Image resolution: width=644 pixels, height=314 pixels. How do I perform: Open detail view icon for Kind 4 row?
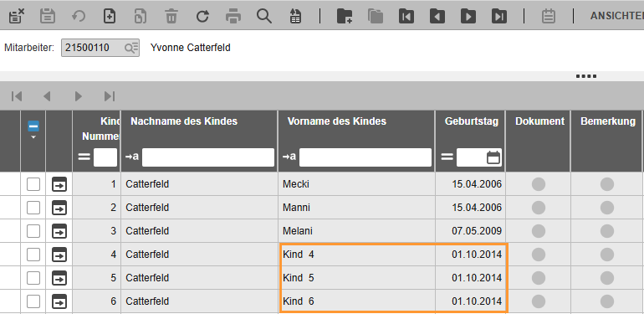[x=59, y=255]
